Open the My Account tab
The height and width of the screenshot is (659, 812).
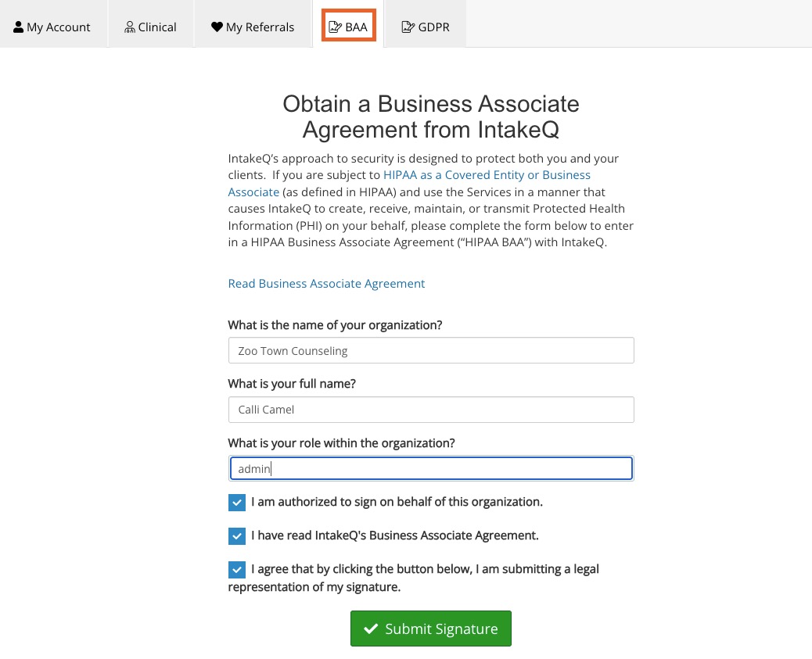click(x=53, y=27)
